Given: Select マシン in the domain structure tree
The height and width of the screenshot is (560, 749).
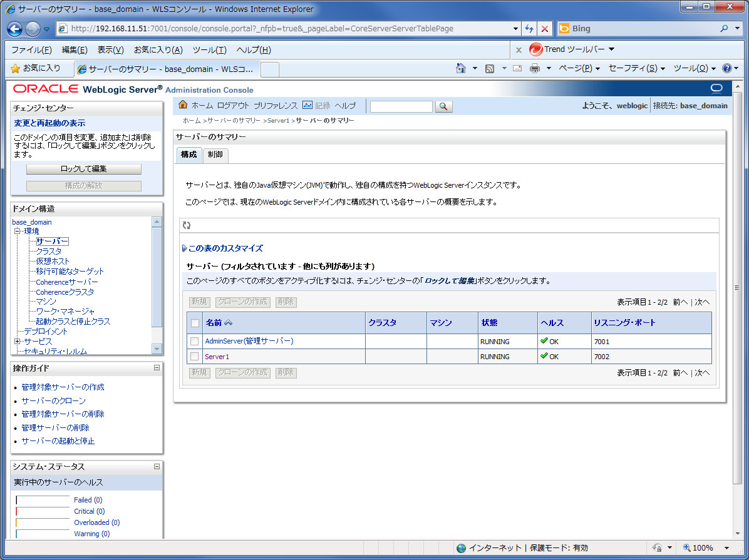Looking at the screenshot, I should 46,301.
